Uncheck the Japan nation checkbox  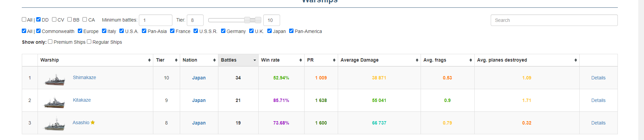269,31
